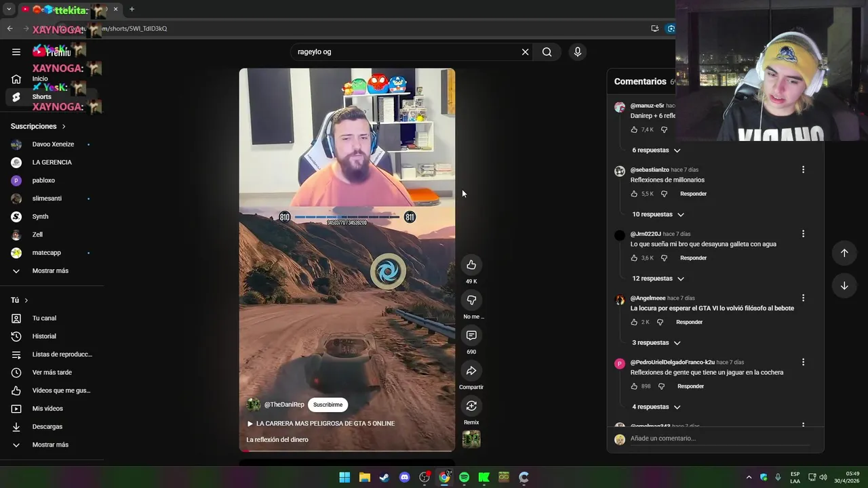The image size is (868, 488).
Task: Open Synth subscription channel
Action: (x=52, y=217)
